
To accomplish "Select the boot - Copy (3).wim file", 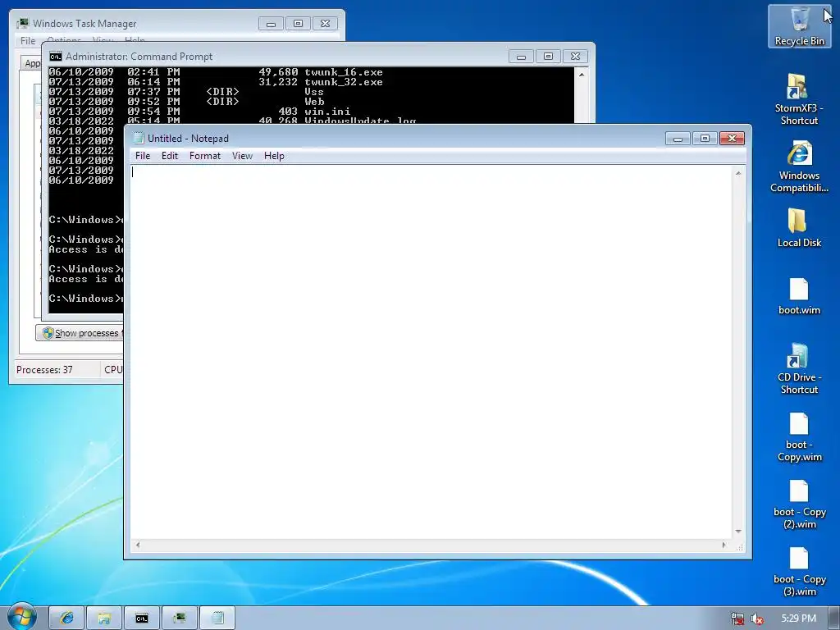I will (799, 572).
